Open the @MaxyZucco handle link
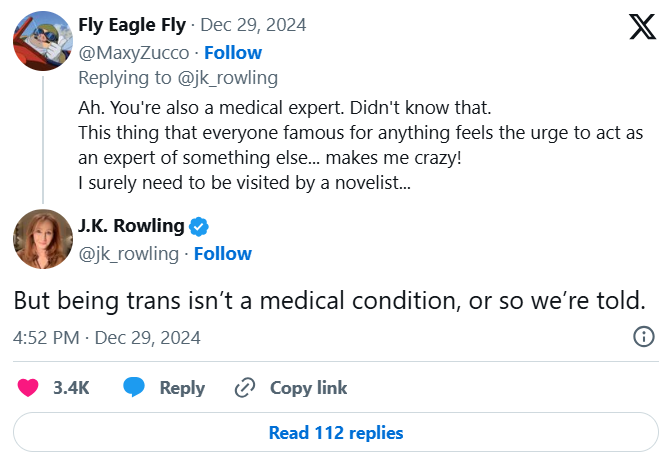The height and width of the screenshot is (464, 672). point(133,53)
